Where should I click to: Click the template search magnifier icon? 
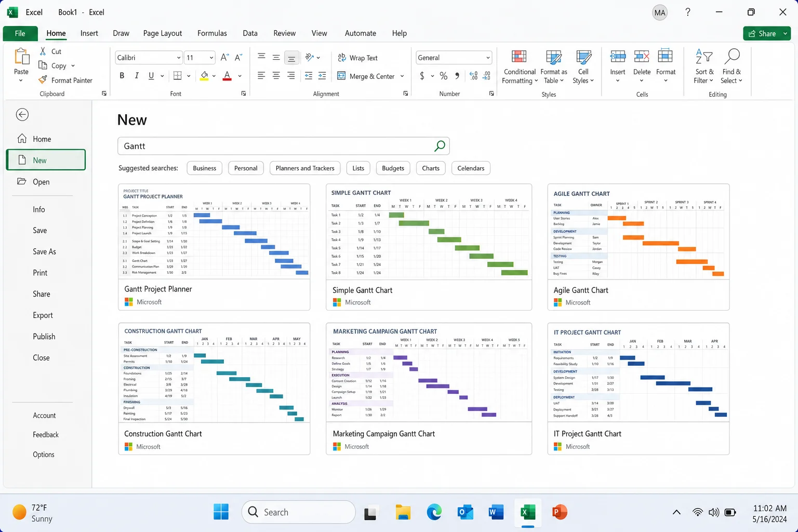(440, 146)
